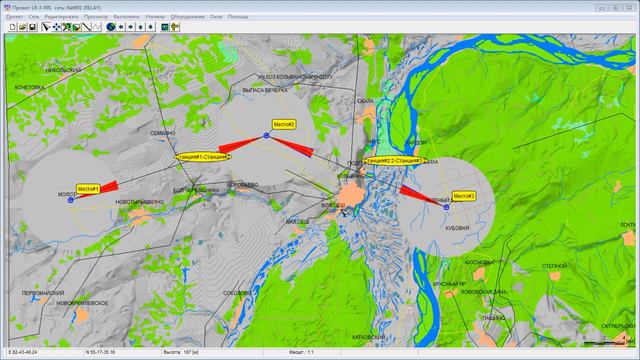Click the longitude coordinate in status bar

coord(22,352)
